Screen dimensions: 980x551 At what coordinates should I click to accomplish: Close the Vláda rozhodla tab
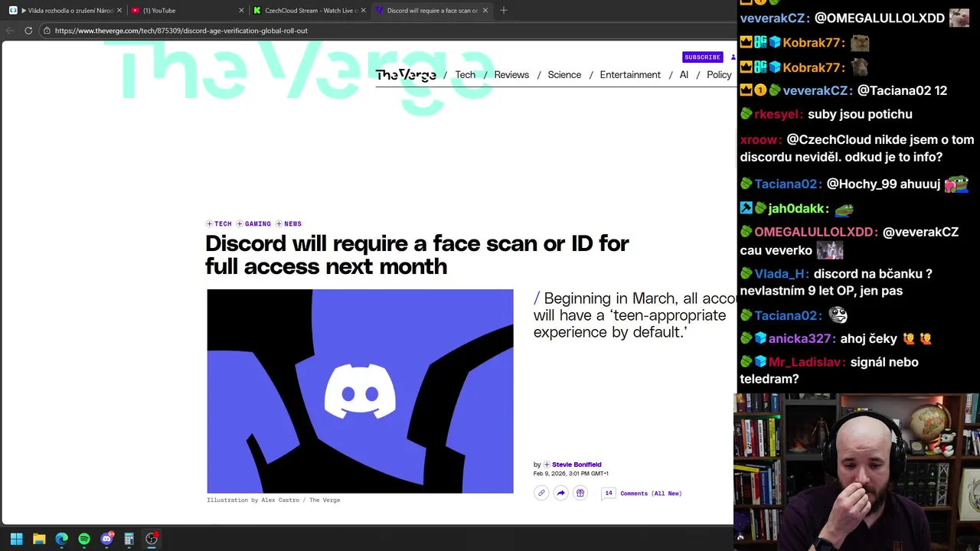pos(119,11)
